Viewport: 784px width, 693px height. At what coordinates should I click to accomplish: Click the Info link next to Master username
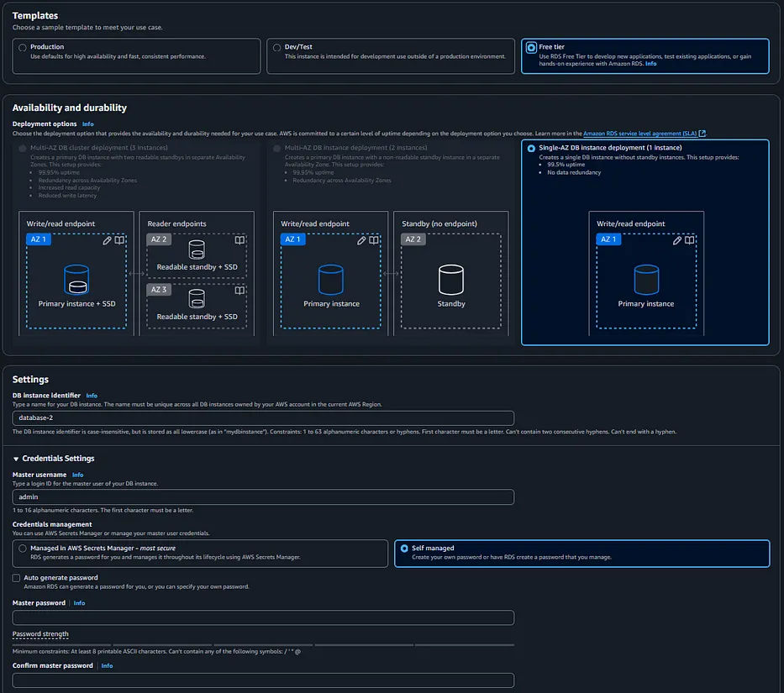click(78, 474)
